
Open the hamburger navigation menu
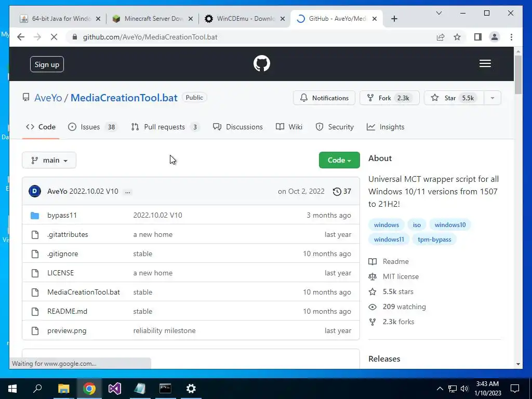485,63
